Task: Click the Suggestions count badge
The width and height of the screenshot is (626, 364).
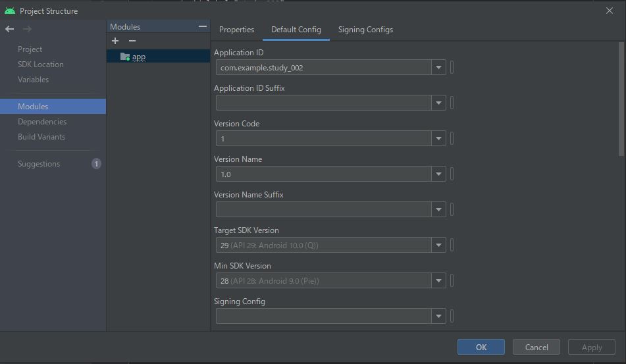Action: click(x=96, y=164)
